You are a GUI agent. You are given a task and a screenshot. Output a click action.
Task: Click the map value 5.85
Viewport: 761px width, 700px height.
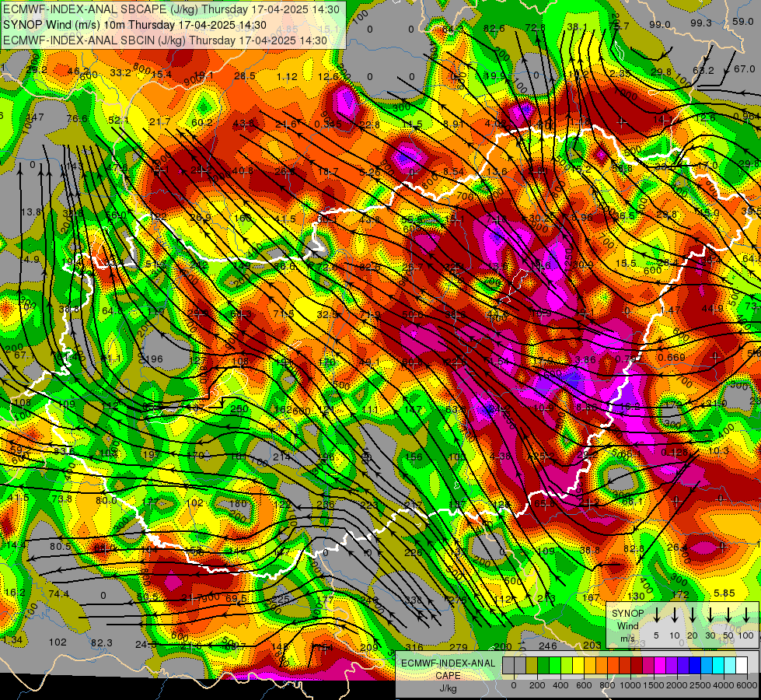point(725,593)
